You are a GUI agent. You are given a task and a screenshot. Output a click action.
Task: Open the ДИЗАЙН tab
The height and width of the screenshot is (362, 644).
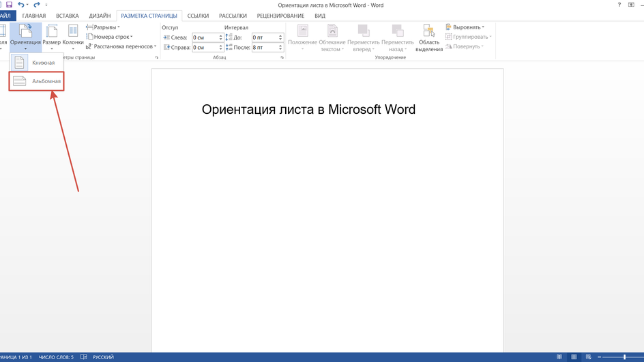point(100,16)
